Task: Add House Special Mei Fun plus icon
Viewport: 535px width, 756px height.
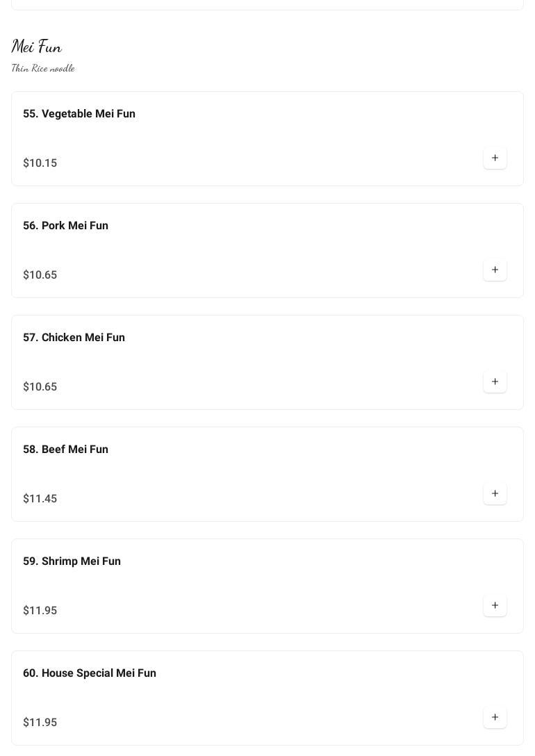Action: [495, 718]
